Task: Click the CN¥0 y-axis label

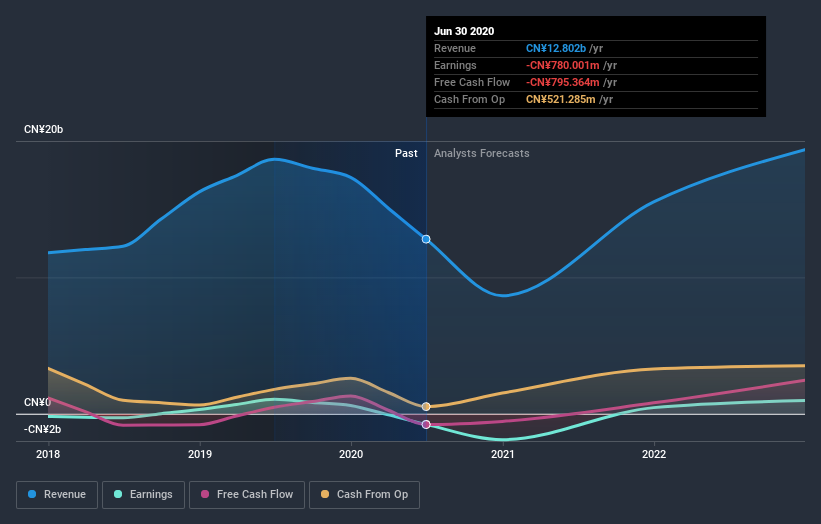Action: (x=38, y=402)
